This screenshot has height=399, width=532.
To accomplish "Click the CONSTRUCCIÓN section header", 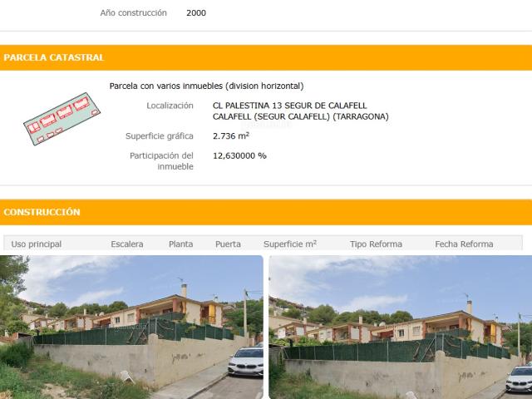I will (266, 212).
